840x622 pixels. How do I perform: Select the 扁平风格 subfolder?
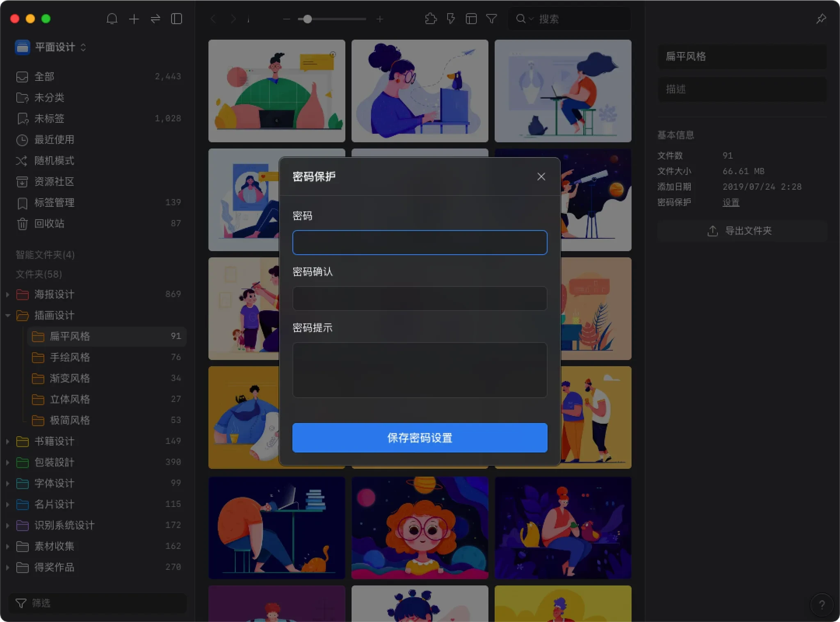tap(107, 336)
